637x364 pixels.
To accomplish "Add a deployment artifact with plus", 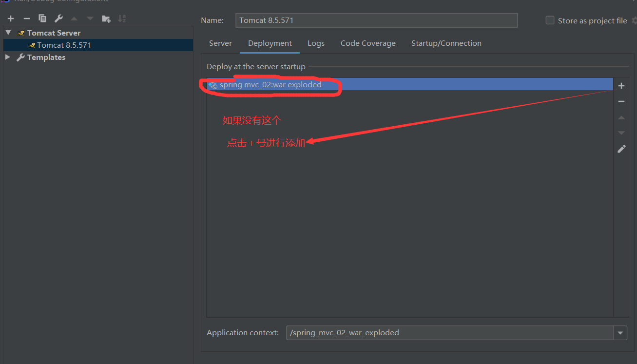I will (x=621, y=86).
